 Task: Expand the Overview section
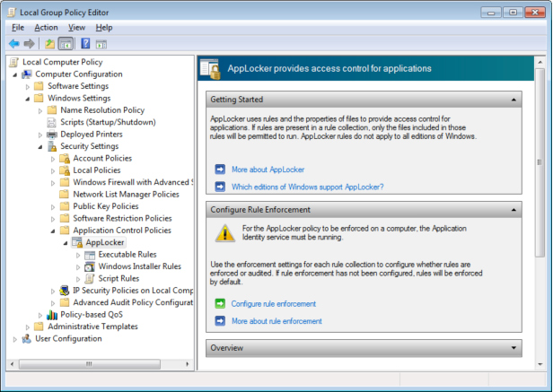[x=513, y=348]
